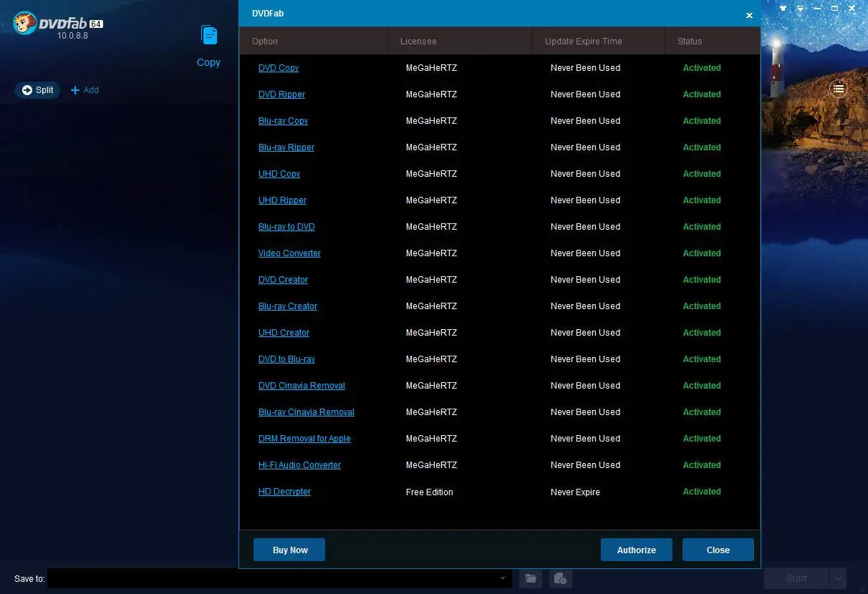Image resolution: width=868 pixels, height=594 pixels.
Task: Open the Video Converter link
Action: [x=289, y=253]
